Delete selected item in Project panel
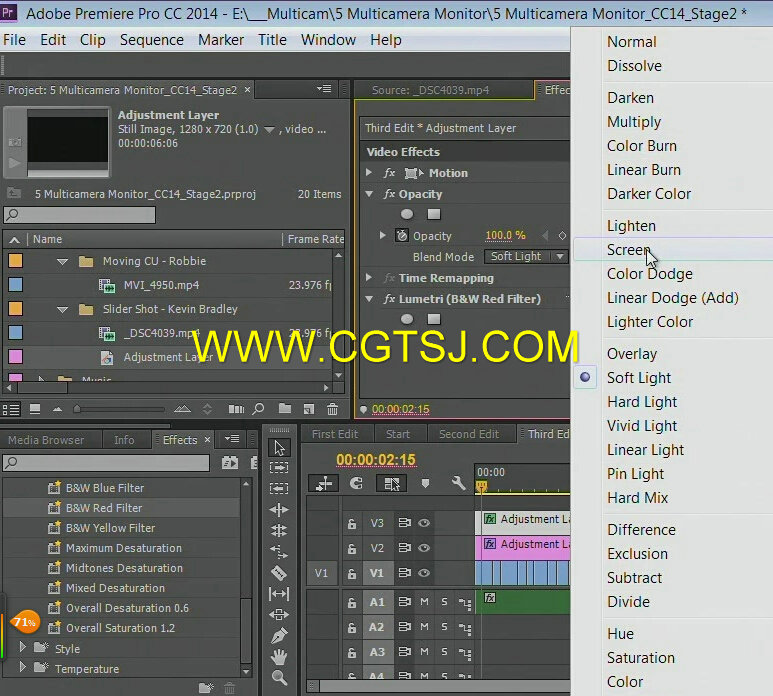 point(333,409)
